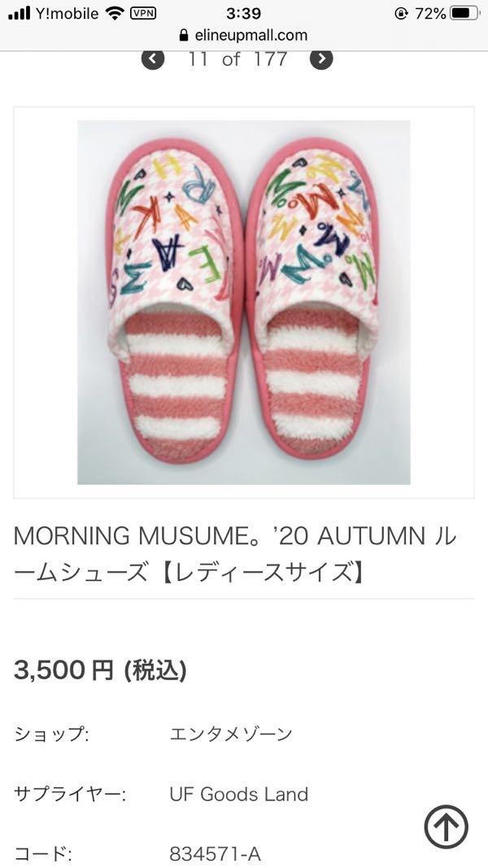This screenshot has height=868, width=488.
Task: Tap the エンタメゾーン shop name
Action: [231, 734]
